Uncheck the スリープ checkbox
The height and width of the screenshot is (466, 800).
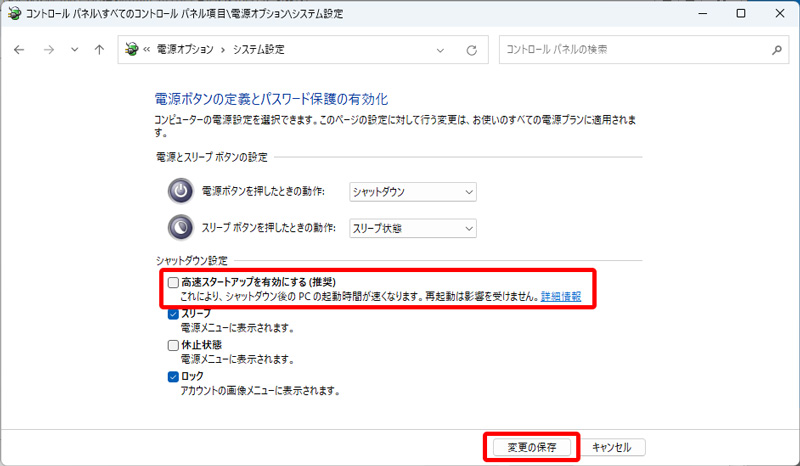click(x=174, y=314)
